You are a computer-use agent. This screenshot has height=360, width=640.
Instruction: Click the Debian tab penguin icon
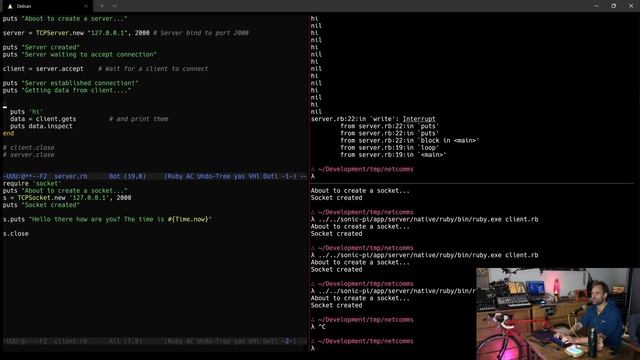coord(10,6)
